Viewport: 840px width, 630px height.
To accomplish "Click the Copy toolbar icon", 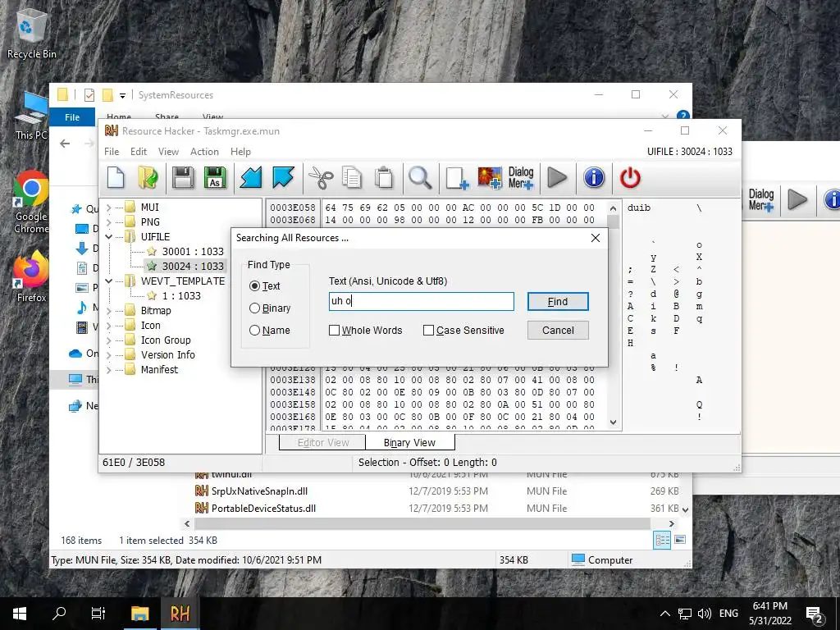I will 352,177.
